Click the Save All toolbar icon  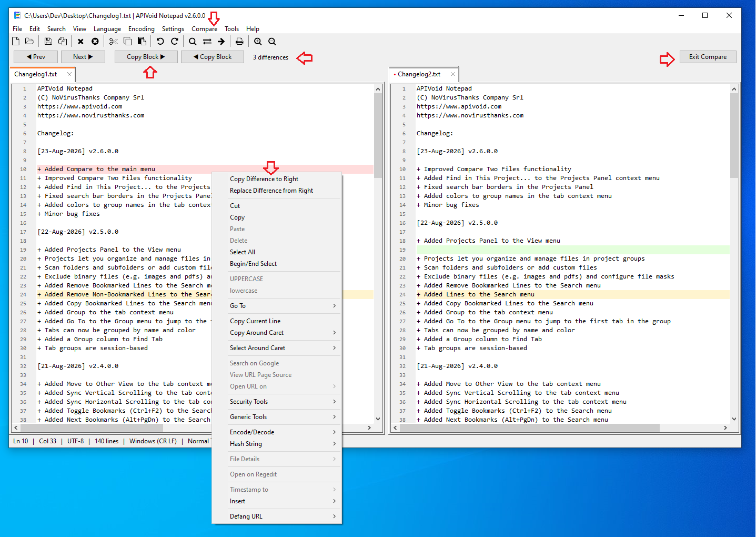(x=63, y=41)
